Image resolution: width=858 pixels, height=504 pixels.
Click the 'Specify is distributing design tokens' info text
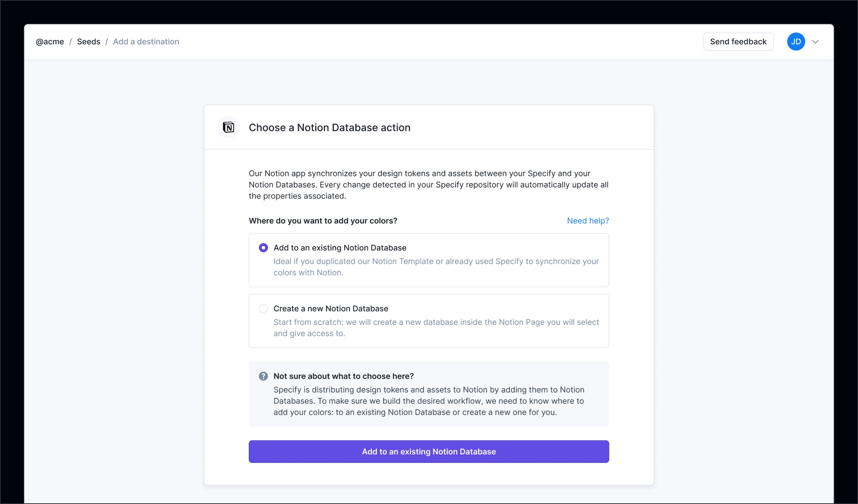pos(429,401)
